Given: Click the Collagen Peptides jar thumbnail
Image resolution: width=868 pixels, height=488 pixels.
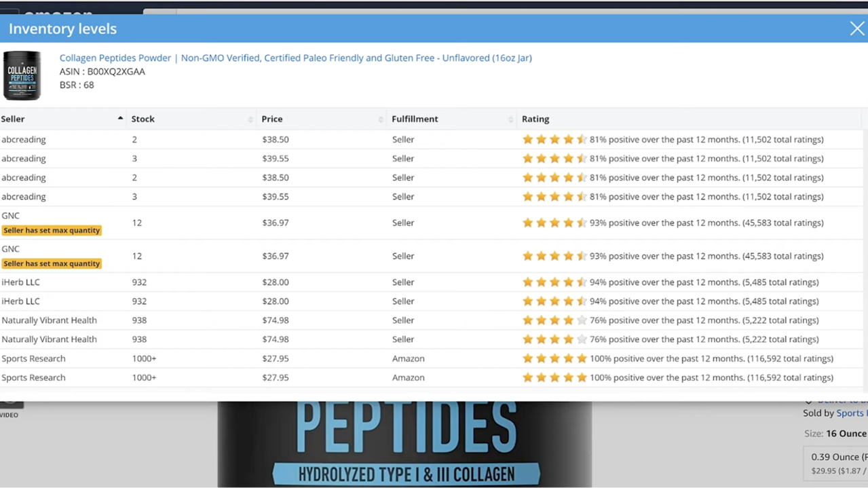Looking at the screenshot, I should pos(22,75).
